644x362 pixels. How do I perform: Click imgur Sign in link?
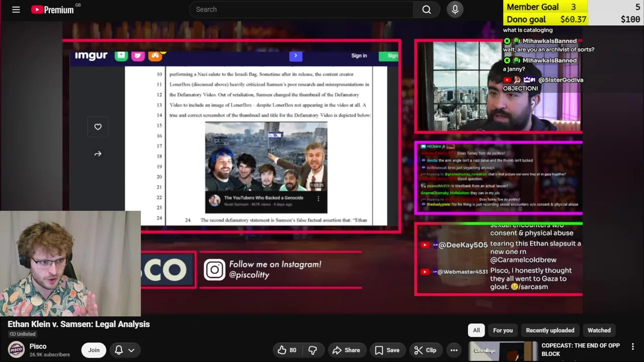(x=359, y=56)
